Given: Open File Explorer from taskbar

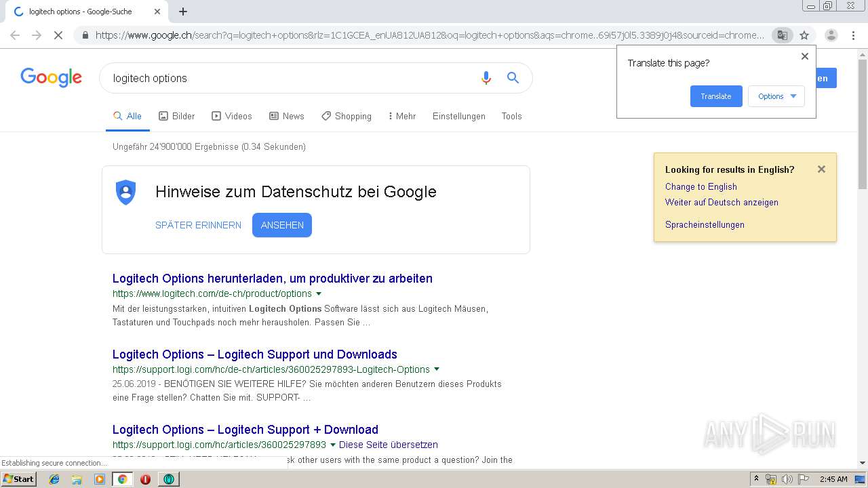Looking at the screenshot, I should coord(77,479).
